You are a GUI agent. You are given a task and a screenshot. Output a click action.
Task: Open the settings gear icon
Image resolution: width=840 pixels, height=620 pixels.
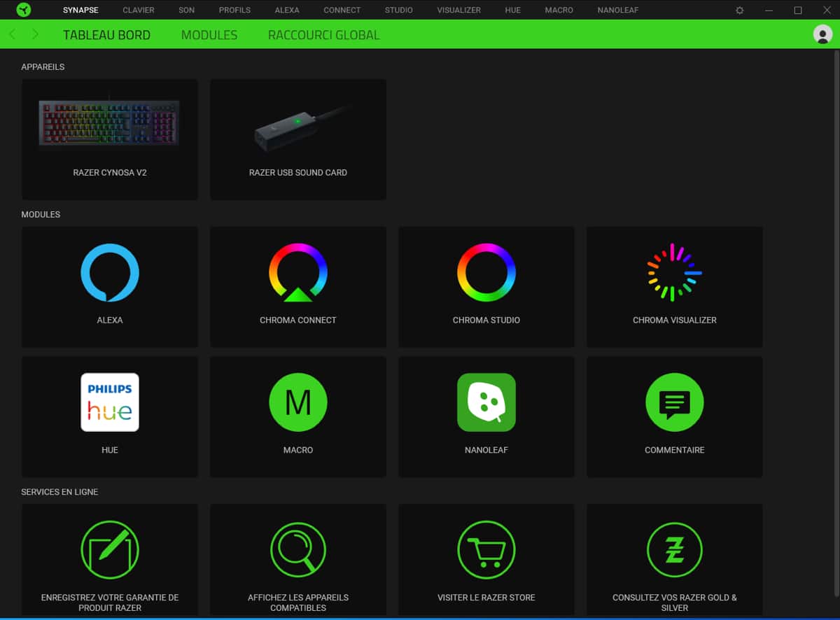click(740, 10)
